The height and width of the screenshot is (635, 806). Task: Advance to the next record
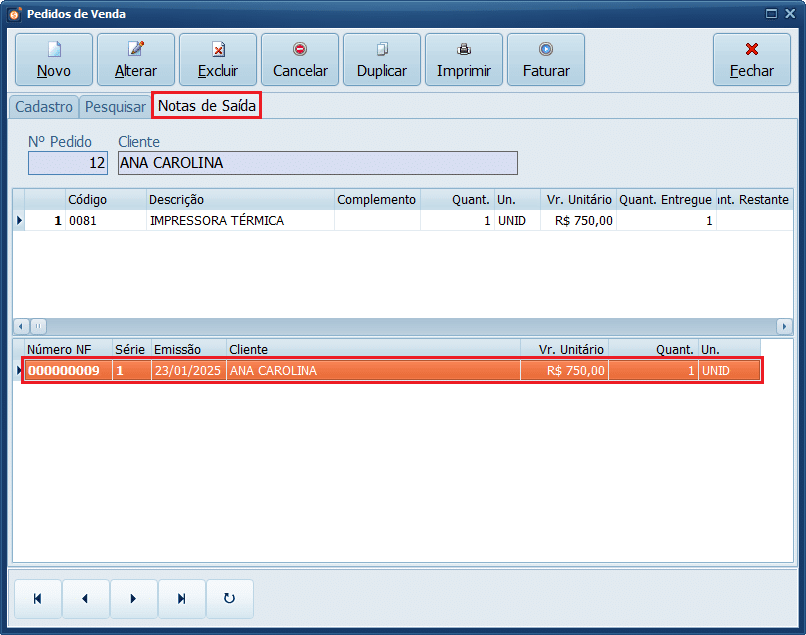point(134,599)
